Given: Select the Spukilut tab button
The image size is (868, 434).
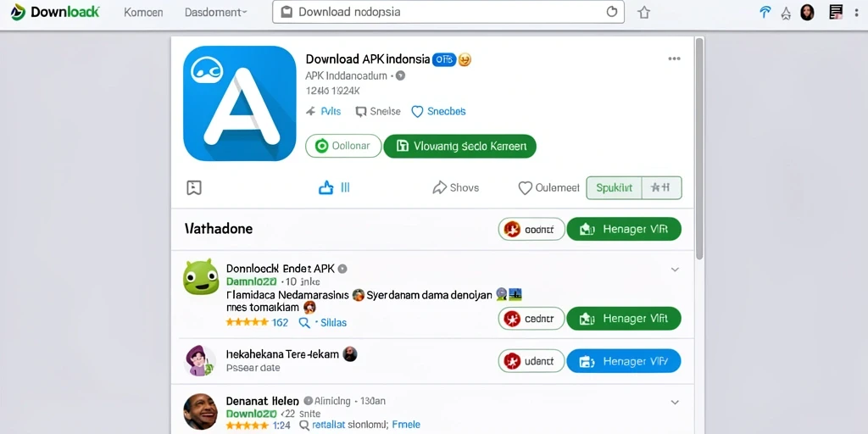Looking at the screenshot, I should 614,187.
